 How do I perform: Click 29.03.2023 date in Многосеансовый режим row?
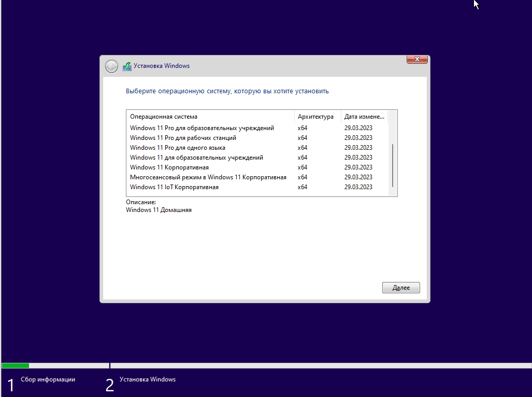358,177
